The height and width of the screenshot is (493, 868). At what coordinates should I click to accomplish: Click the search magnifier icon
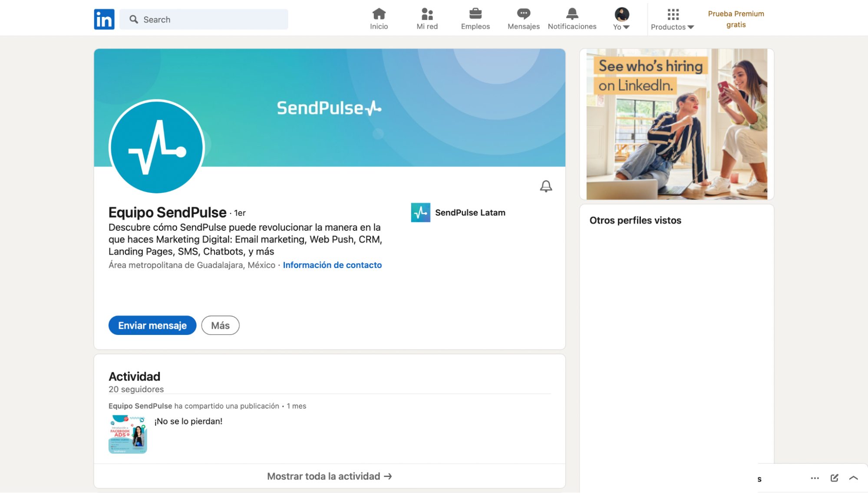(x=134, y=20)
